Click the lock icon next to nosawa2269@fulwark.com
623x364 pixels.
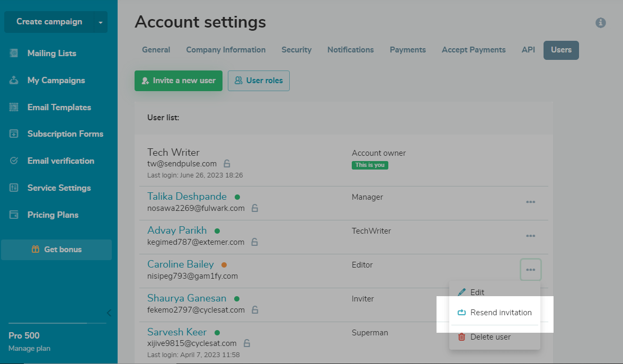tap(255, 208)
